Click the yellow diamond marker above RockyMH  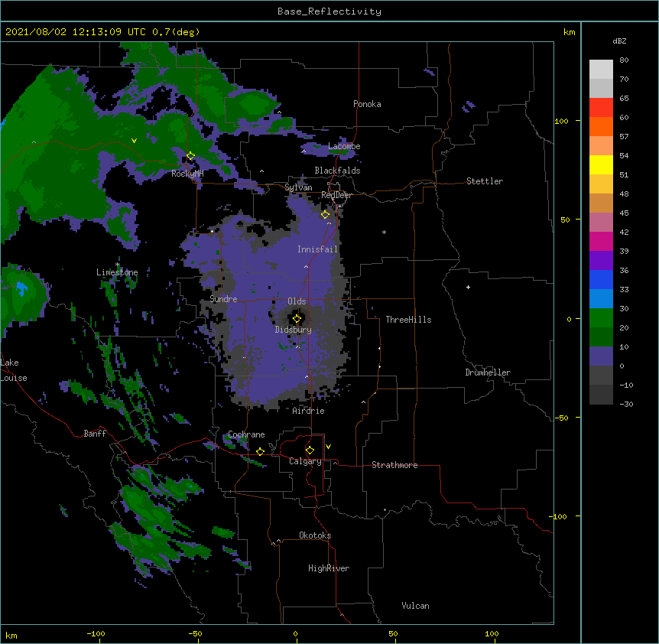pyautogui.click(x=190, y=156)
